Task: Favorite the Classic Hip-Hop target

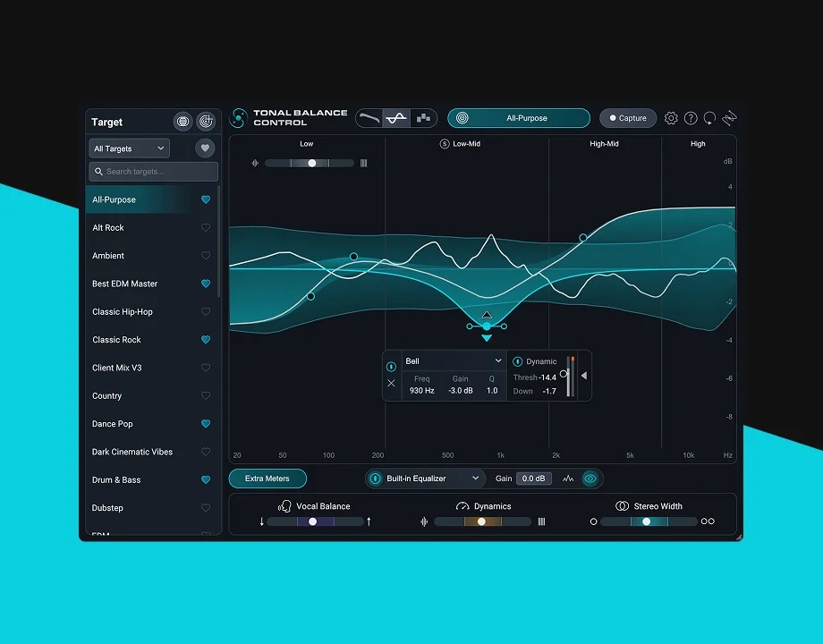Action: pos(206,312)
